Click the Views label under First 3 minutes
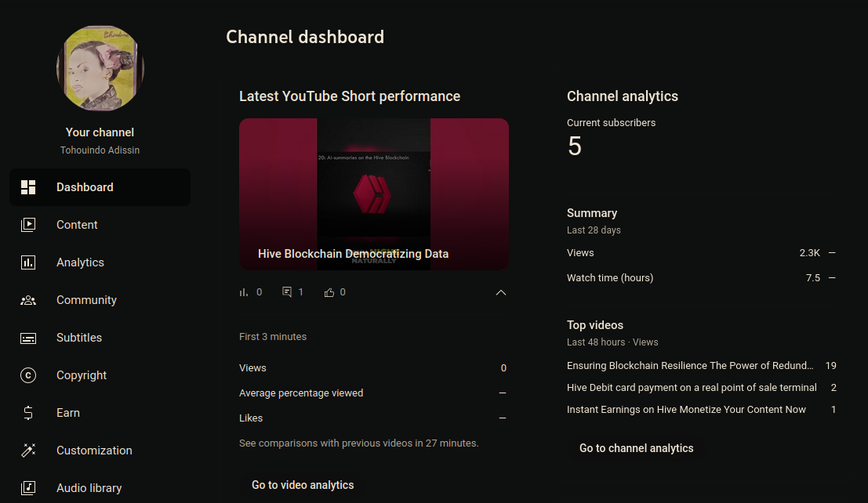Viewport: 868px width, 503px height. (x=252, y=368)
